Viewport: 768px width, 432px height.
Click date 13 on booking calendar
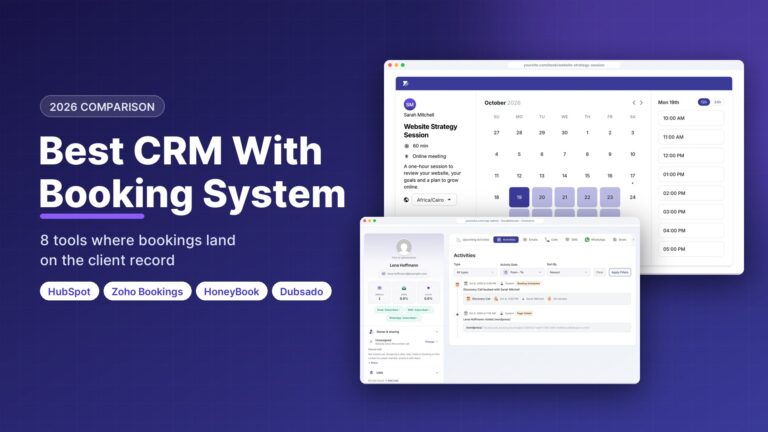(542, 175)
